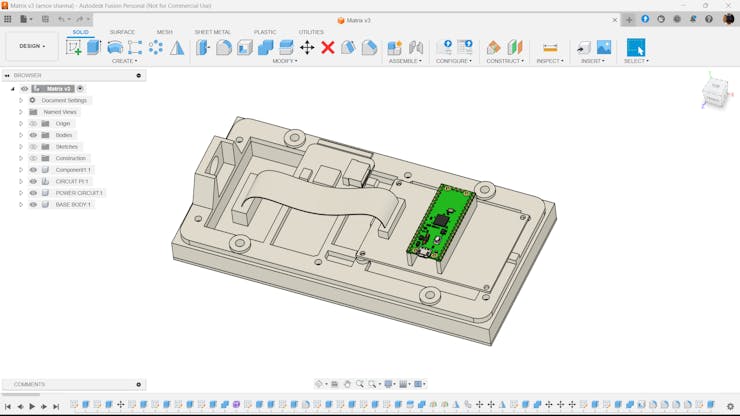740x416 pixels.
Task: Click the Joint icon in Assemble
Action: tap(416, 47)
